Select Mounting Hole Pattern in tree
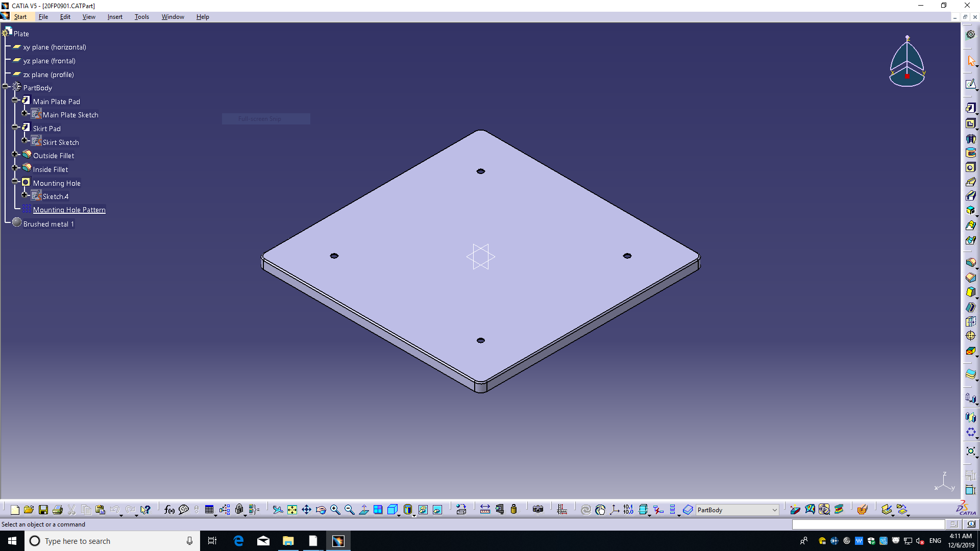 click(x=69, y=210)
